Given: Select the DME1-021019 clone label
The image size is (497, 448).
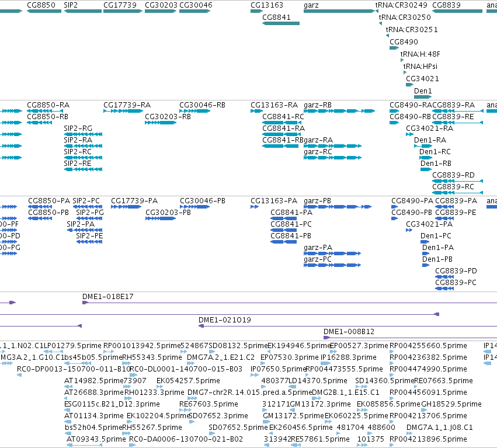Looking at the screenshot, I should tap(225, 320).
